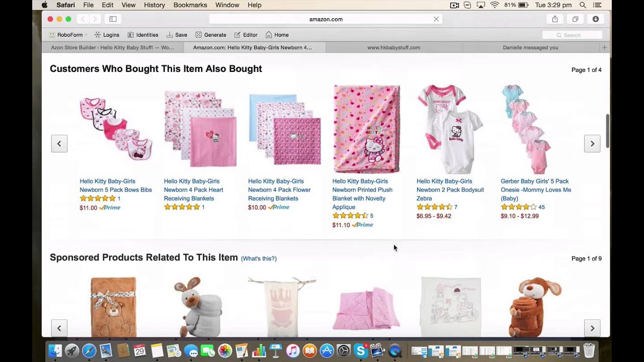Screen dimensions: 644x362
Task: Switch to Danielle messaged you tab
Action: pyautogui.click(x=530, y=47)
